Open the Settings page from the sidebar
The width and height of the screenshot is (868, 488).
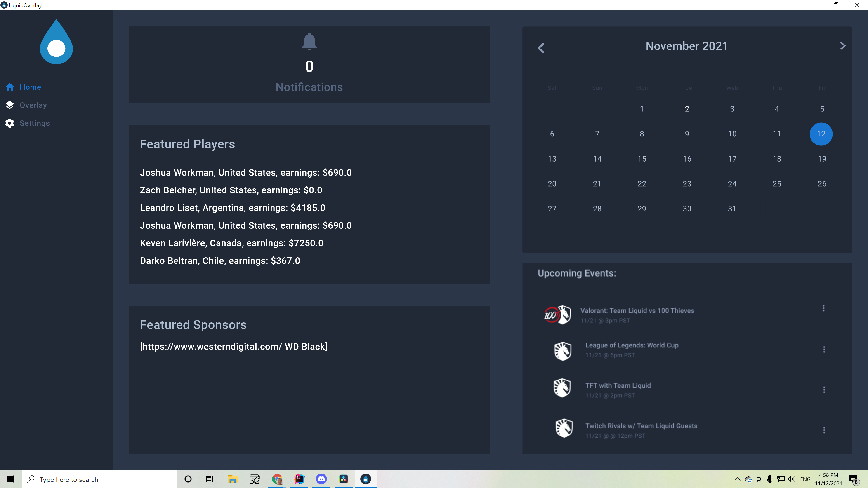tap(34, 123)
